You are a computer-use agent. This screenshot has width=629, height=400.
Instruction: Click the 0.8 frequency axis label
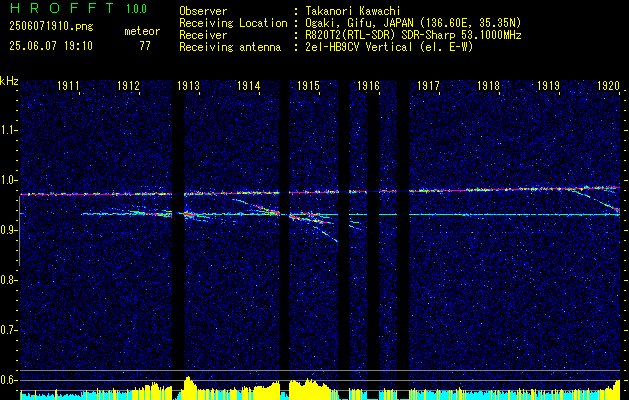[8, 280]
